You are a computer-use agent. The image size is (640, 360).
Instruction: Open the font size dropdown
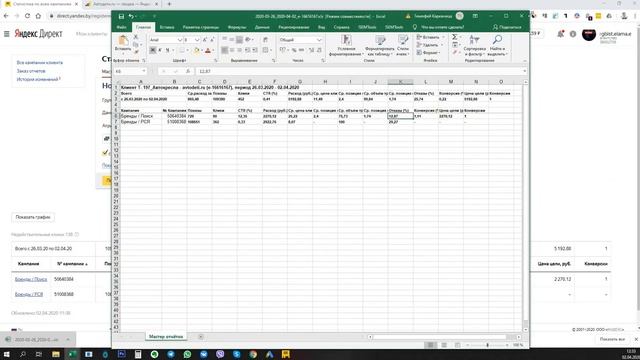click(197, 40)
